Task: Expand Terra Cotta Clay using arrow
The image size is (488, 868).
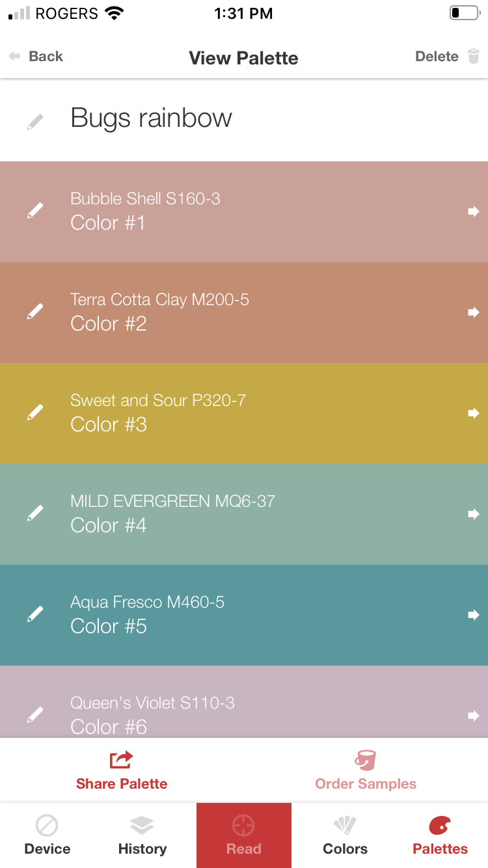Action: [474, 312]
